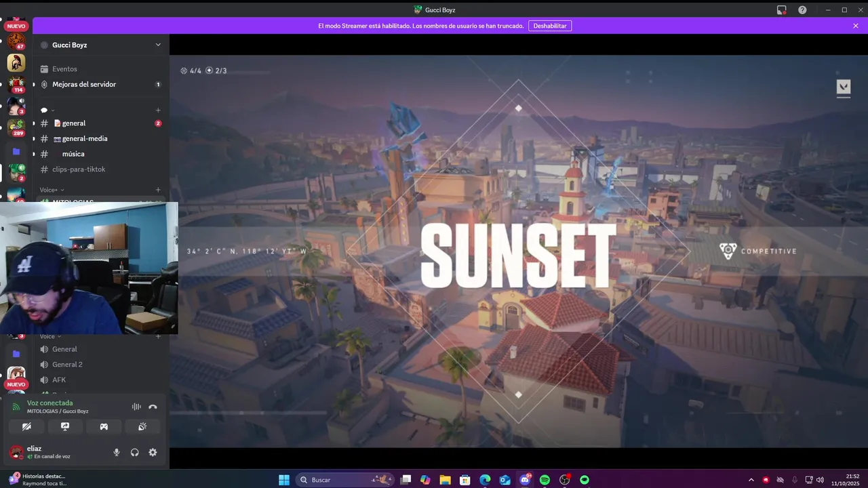Disable Streamer mode with Deshabilitar

tap(550, 26)
